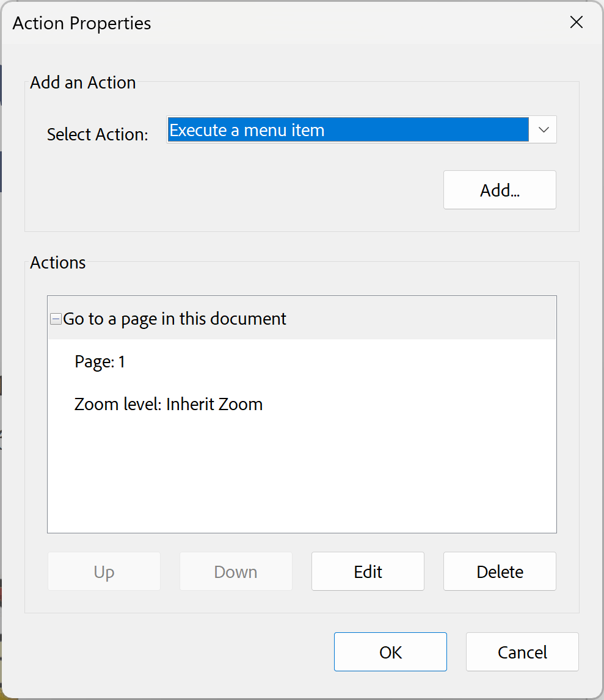Close the Action Properties dialog
This screenshot has height=700, width=604.
[576, 22]
